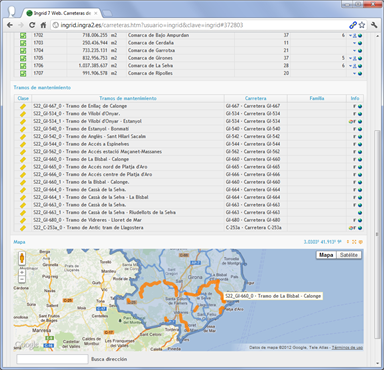Click map zoom-in plus button
Image resolution: width=384 pixels, height=370 pixels.
pyautogui.click(x=22, y=272)
